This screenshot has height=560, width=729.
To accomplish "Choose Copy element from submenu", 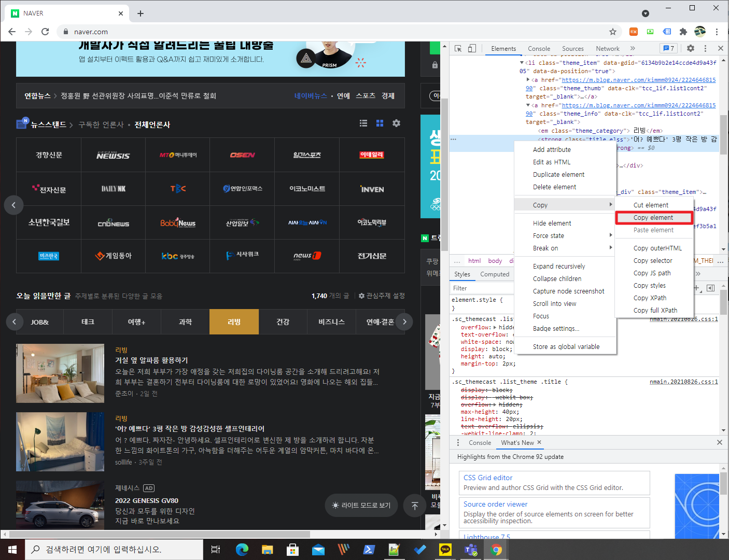I will (x=654, y=218).
